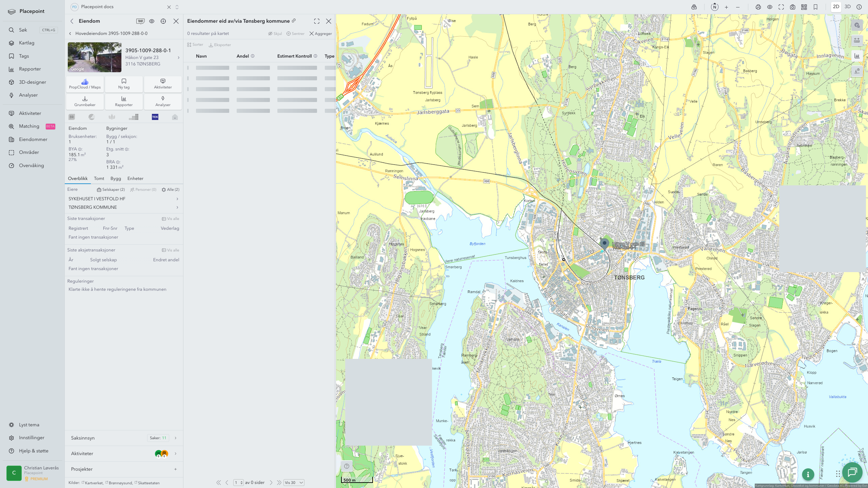
Task: Reset map orientation with north compass
Action: click(715, 7)
